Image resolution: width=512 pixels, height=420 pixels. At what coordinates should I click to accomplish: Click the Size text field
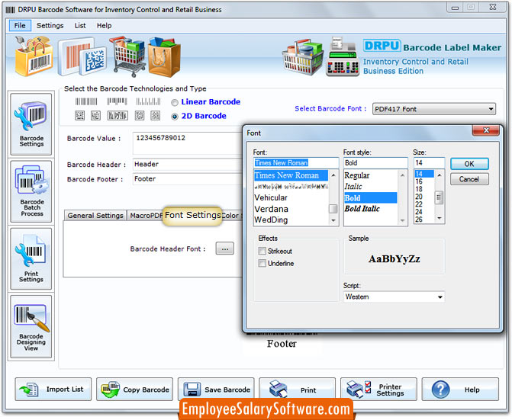click(x=429, y=162)
